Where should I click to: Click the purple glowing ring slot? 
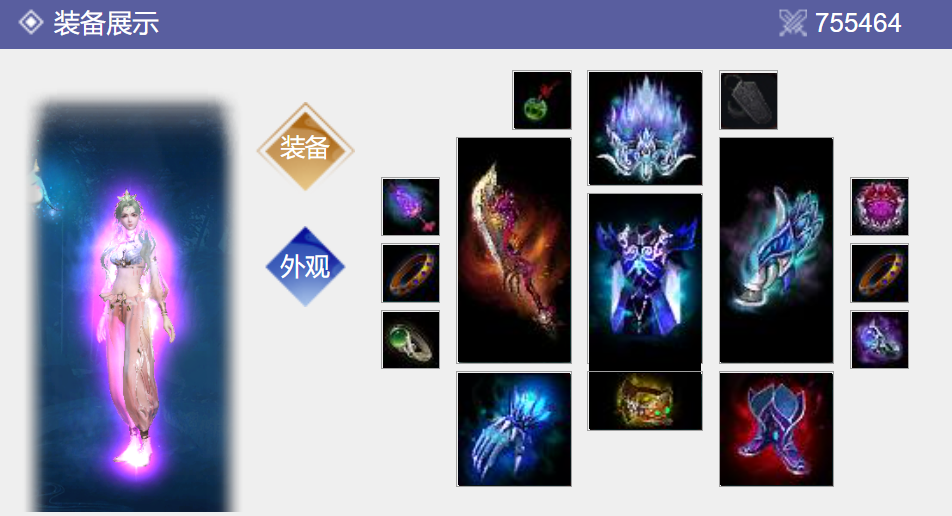click(x=880, y=340)
